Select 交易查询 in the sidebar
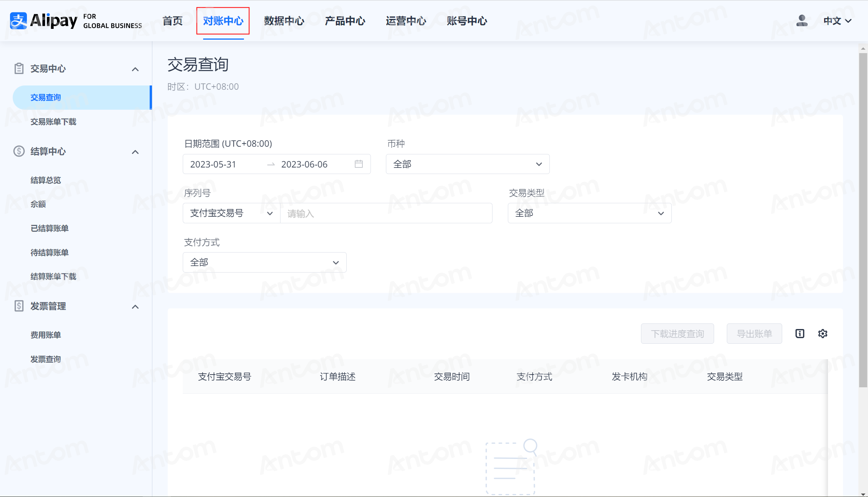Viewport: 868px width, 497px height. coord(82,97)
